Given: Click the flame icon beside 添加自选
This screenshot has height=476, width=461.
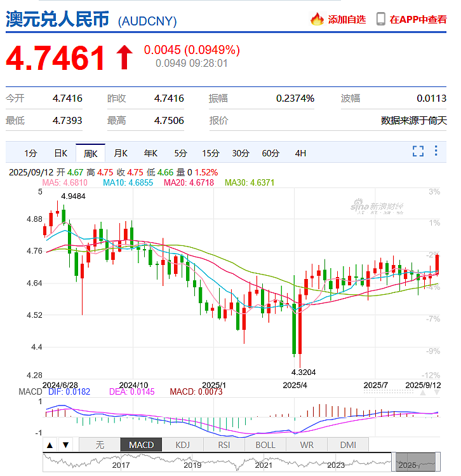Looking at the screenshot, I should (x=317, y=19).
